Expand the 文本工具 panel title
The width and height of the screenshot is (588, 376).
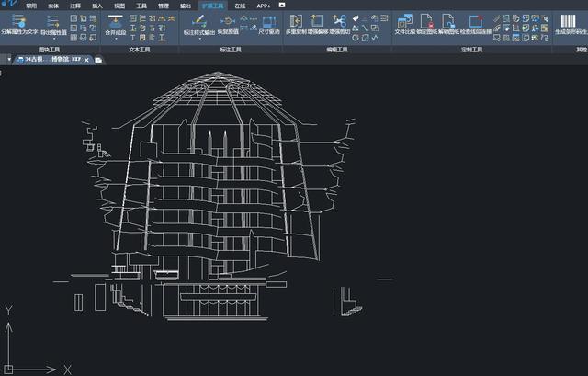tap(140, 50)
